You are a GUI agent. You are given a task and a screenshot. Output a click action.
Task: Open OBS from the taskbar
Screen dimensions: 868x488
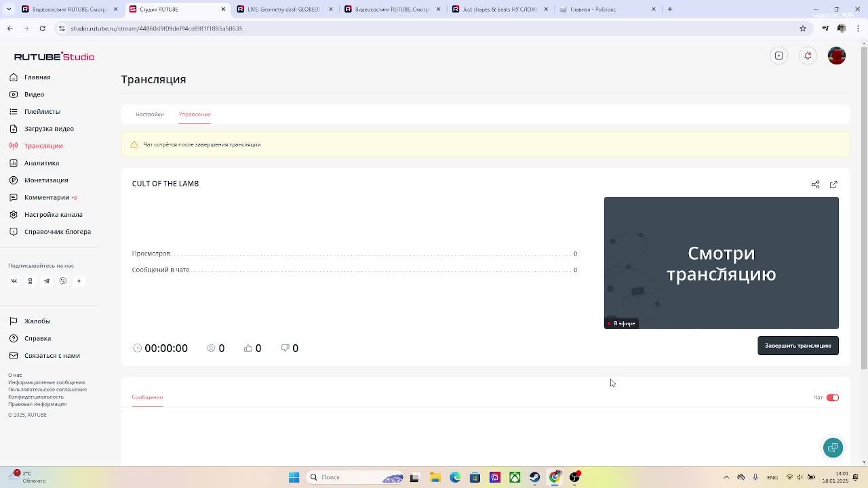click(575, 478)
